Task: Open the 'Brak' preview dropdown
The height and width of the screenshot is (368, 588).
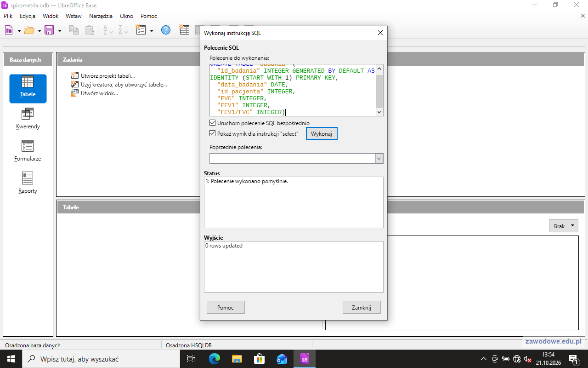Action: tap(564, 226)
